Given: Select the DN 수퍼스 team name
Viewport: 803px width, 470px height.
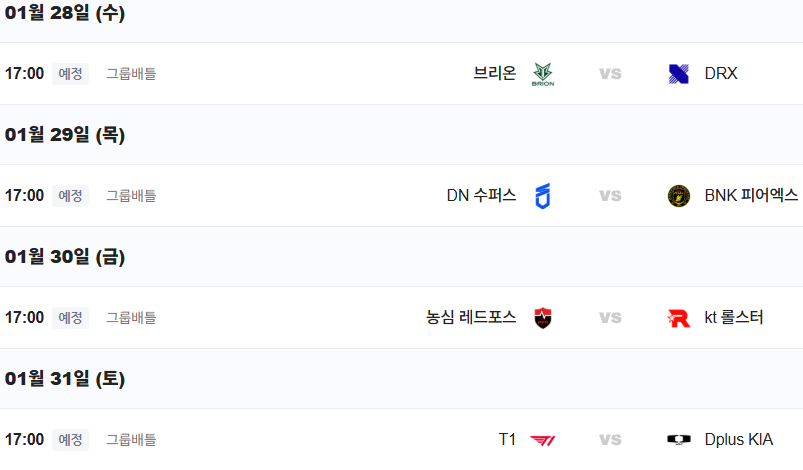Looking at the screenshot, I should click(481, 196).
